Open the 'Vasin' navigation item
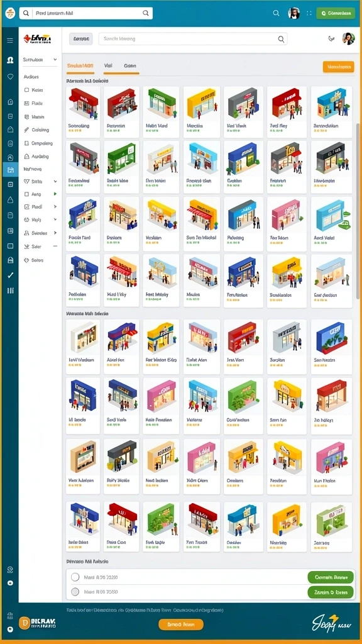The image size is (362, 644). tap(34, 116)
